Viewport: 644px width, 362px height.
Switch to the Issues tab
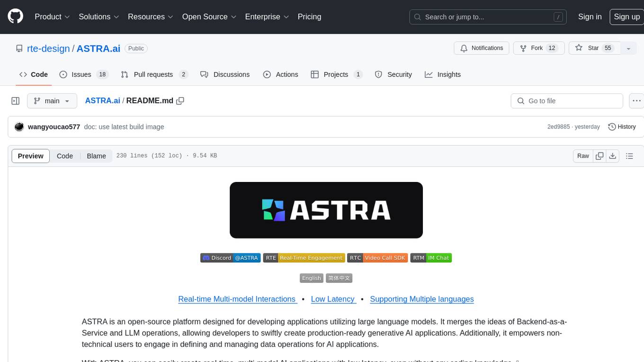[x=84, y=74]
